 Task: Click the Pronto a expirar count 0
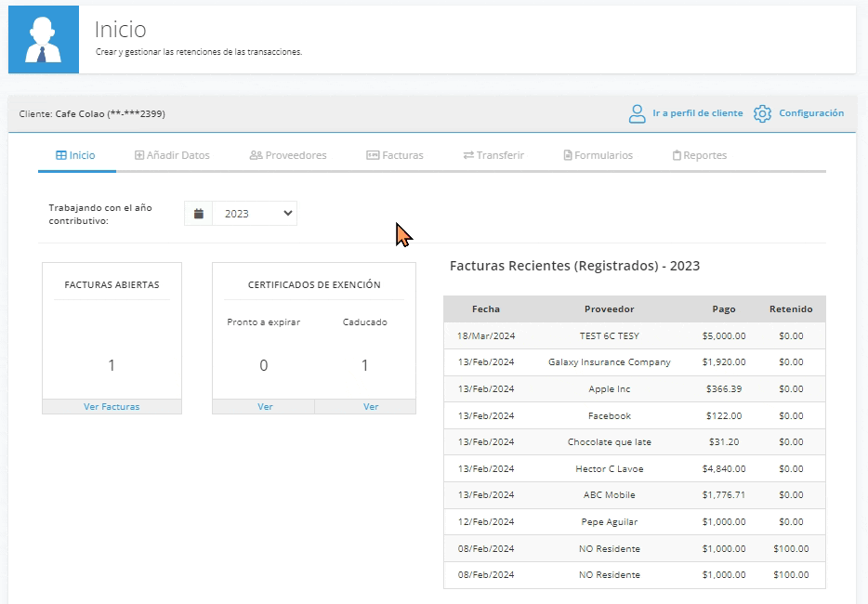[x=264, y=365]
